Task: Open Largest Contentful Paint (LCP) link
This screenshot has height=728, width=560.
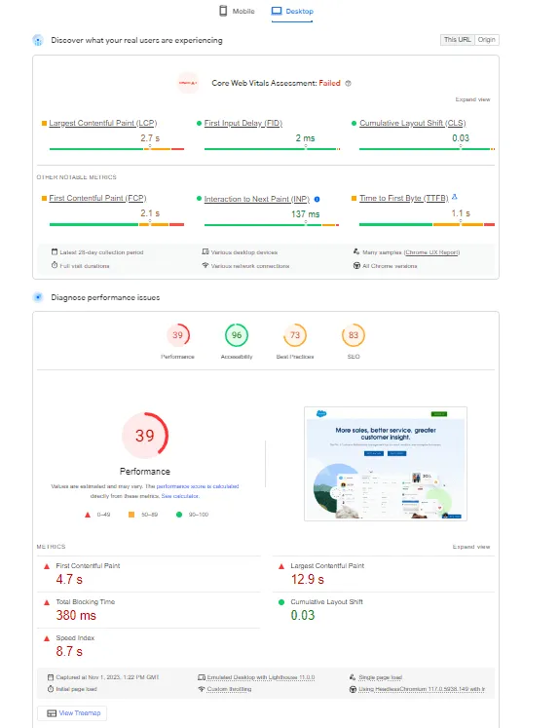Action: coord(103,123)
